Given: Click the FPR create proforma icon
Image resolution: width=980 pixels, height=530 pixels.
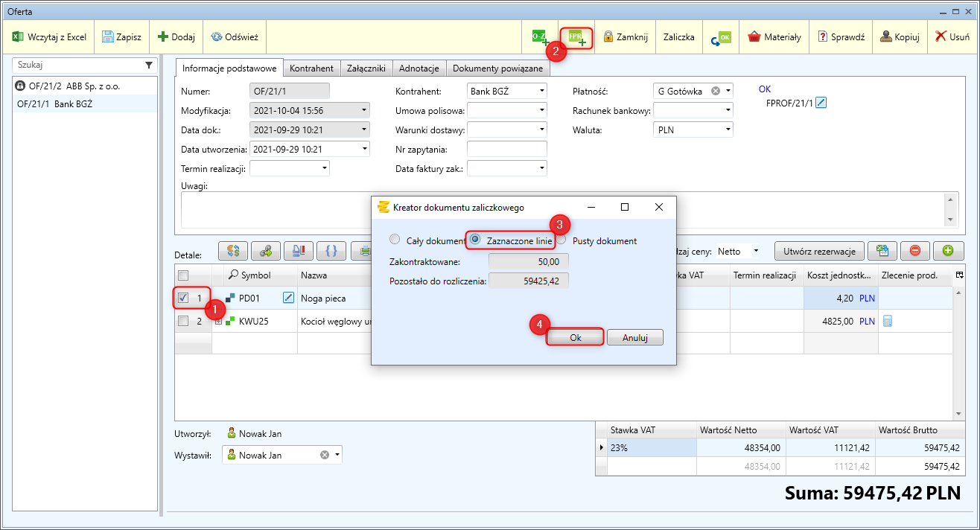Looking at the screenshot, I should pos(576,36).
